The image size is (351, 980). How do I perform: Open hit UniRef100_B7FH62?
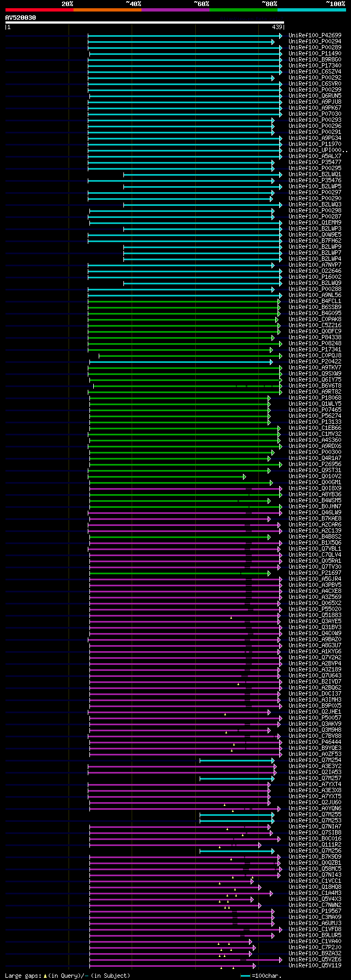pos(315,241)
